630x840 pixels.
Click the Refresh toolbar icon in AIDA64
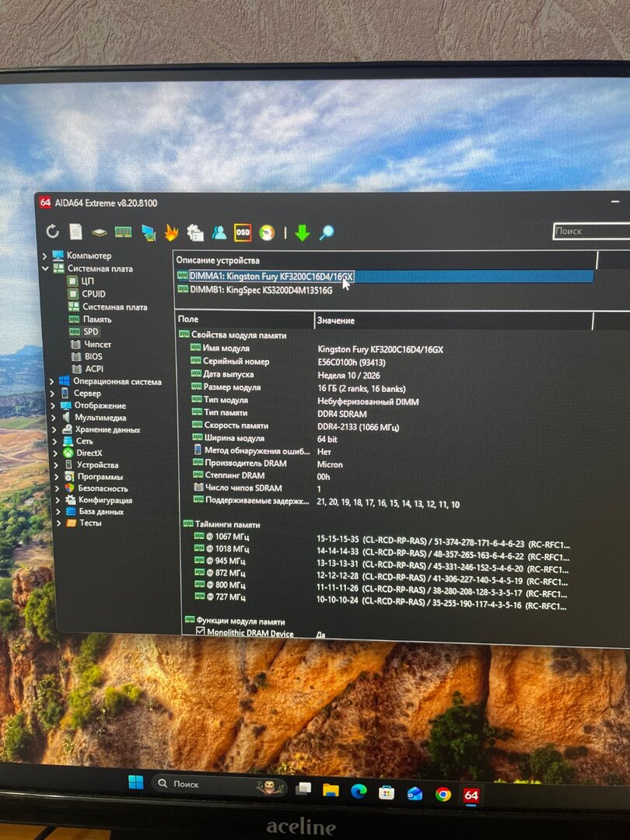pyautogui.click(x=52, y=231)
